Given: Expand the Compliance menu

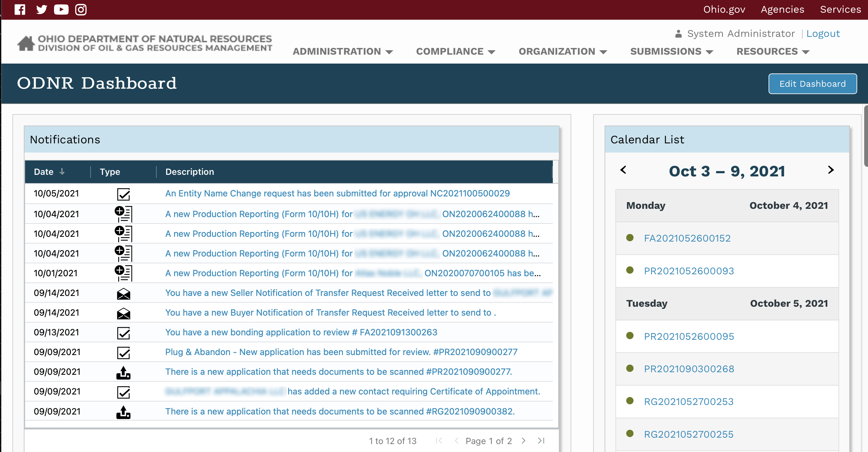Looking at the screenshot, I should (x=456, y=51).
